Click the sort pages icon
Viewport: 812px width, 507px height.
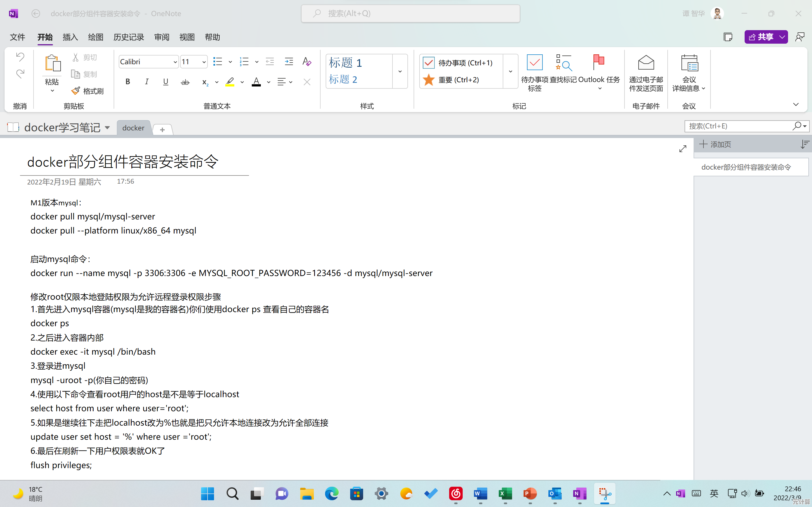(x=804, y=144)
